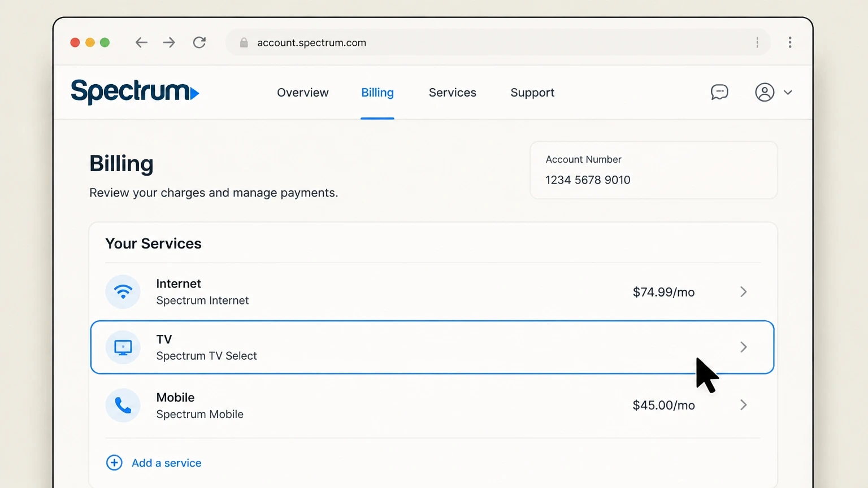The height and width of the screenshot is (488, 868).
Task: Click the browser back arrow
Action: click(x=141, y=42)
